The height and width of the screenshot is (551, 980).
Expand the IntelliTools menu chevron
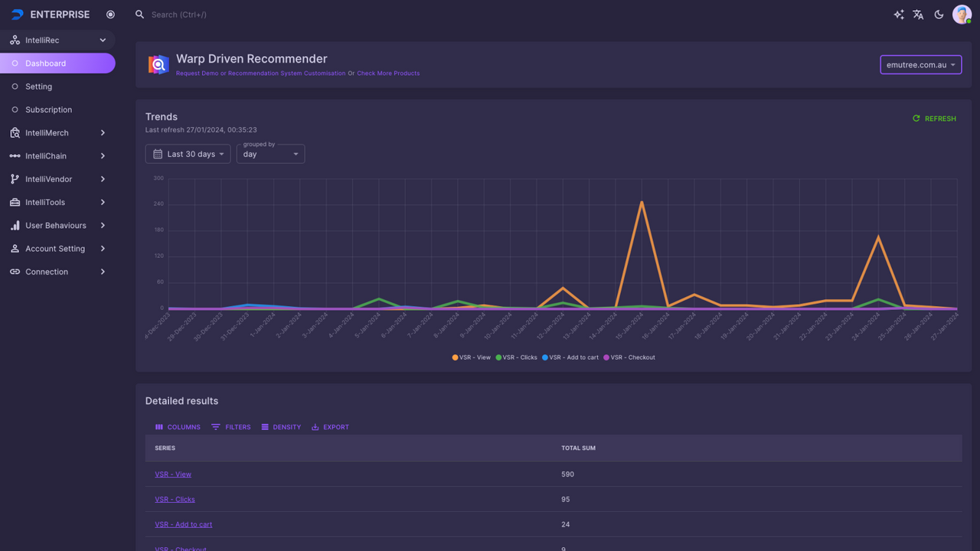point(103,202)
